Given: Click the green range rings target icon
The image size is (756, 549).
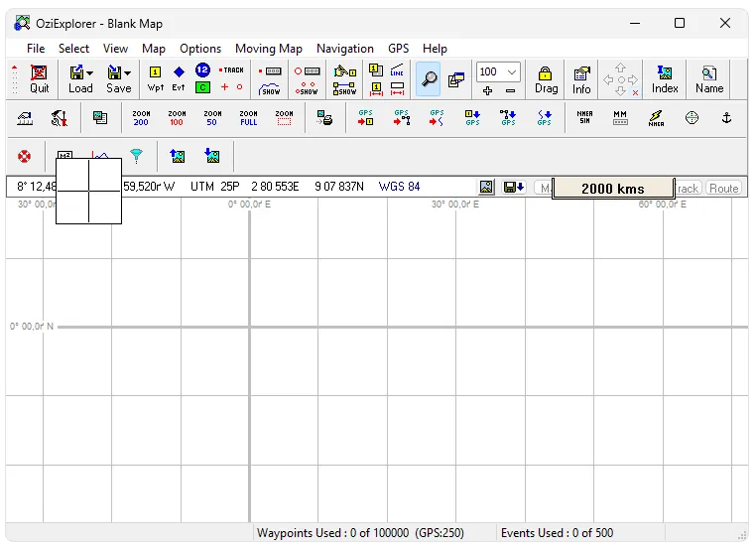Looking at the screenshot, I should pyautogui.click(x=692, y=117).
